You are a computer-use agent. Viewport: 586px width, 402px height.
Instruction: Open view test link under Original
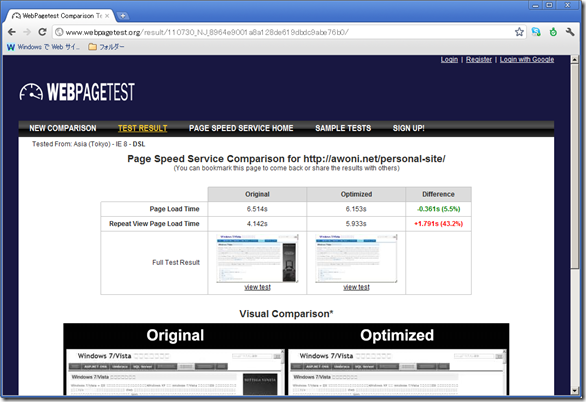pos(257,287)
